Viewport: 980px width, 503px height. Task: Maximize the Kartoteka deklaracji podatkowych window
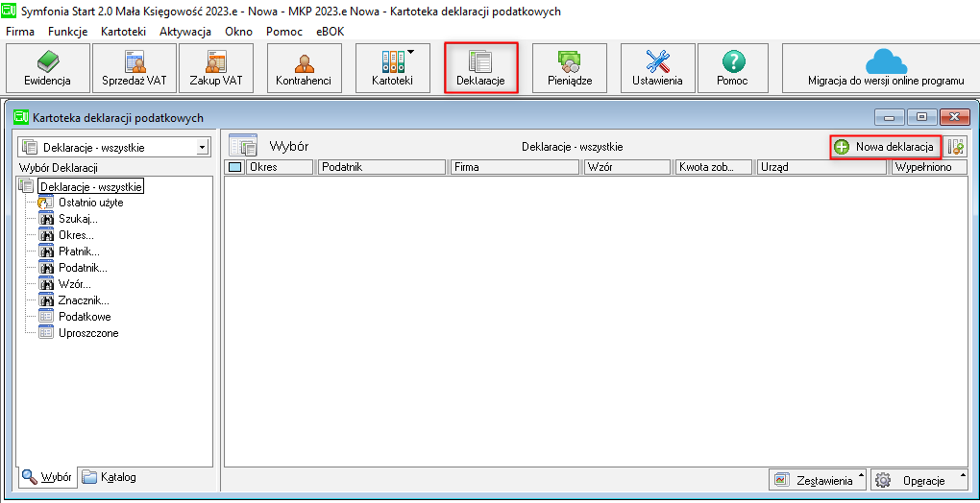click(921, 117)
